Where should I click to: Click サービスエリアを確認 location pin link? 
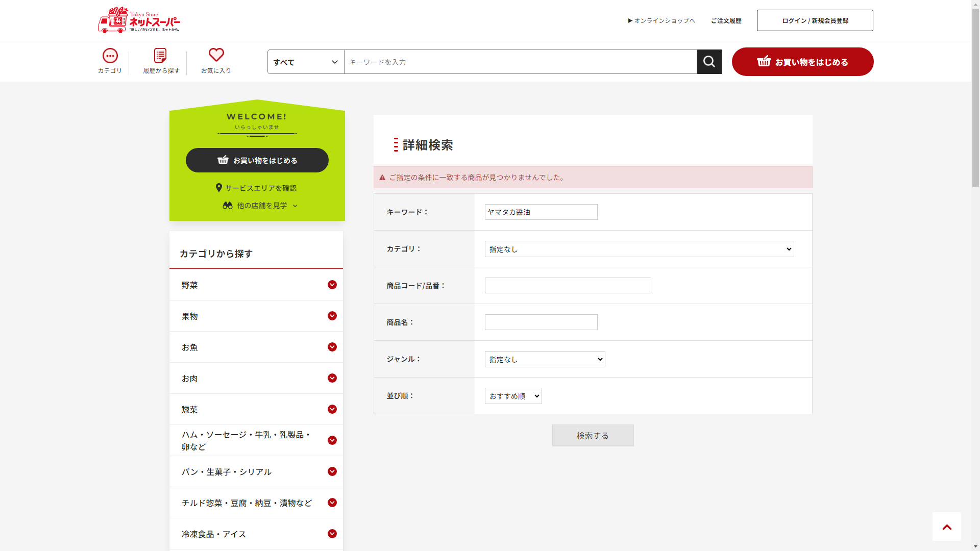256,188
